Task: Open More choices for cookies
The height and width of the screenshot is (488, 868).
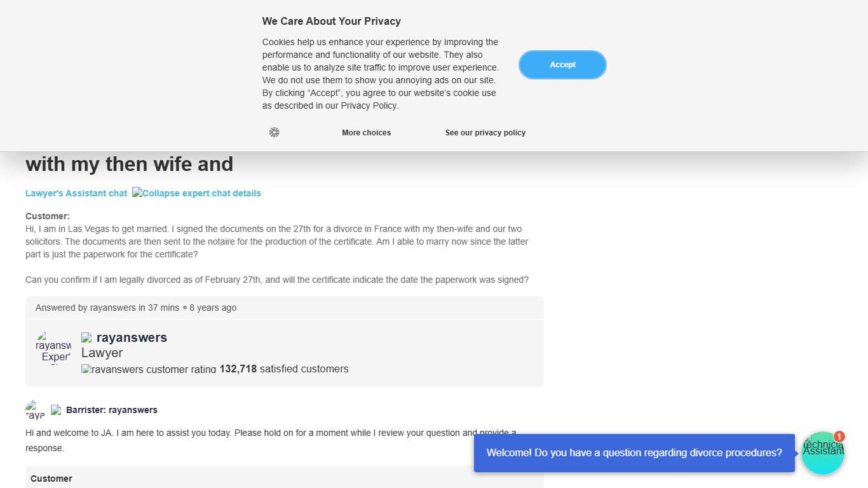Action: pyautogui.click(x=366, y=133)
